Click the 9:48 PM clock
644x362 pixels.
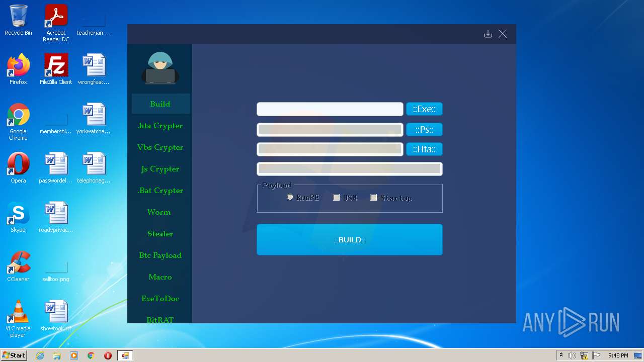click(618, 355)
